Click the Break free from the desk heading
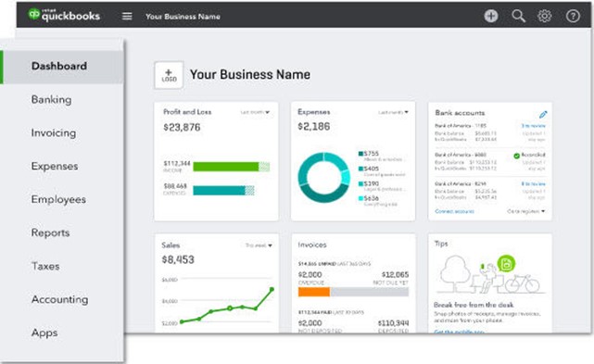 474,305
